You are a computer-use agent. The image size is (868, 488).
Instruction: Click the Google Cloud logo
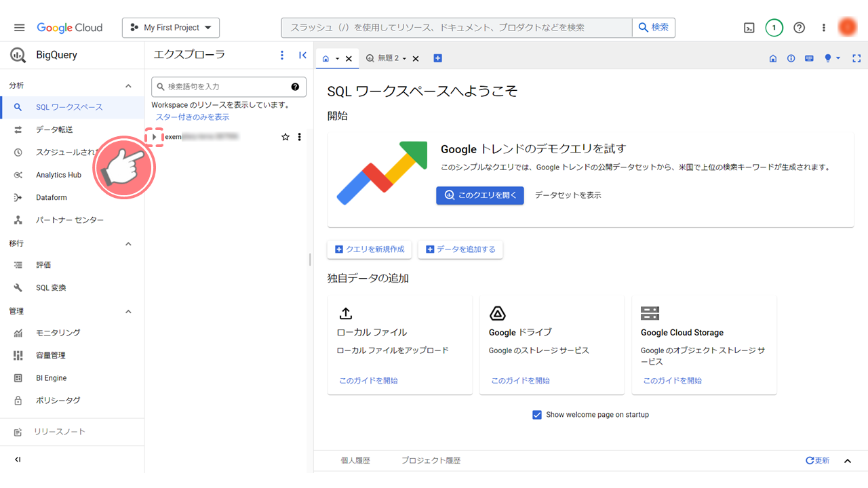tap(70, 28)
